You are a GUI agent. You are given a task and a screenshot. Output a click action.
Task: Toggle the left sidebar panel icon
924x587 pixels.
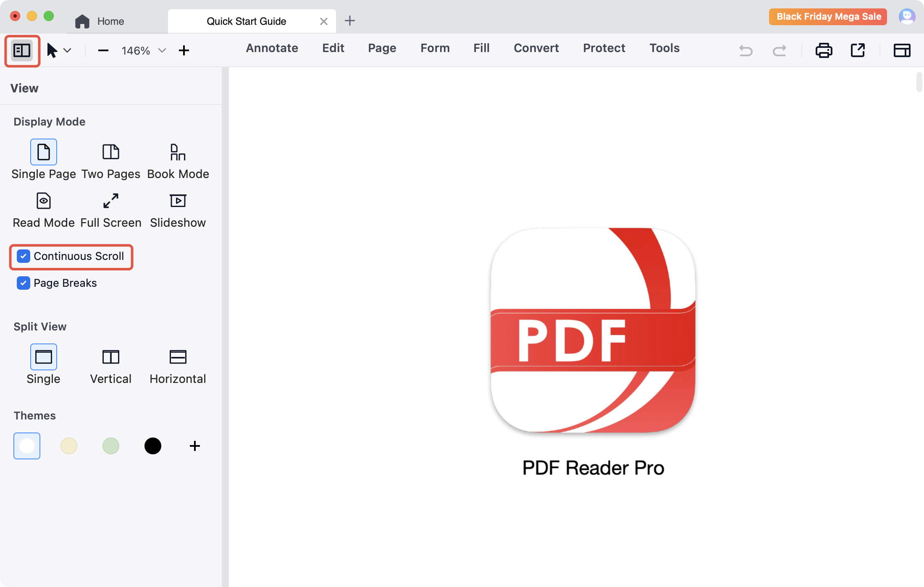(22, 51)
